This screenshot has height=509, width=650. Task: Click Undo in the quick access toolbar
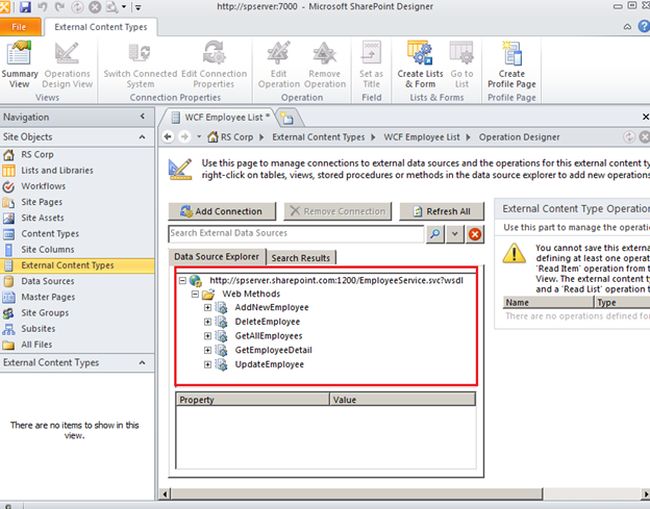43,7
